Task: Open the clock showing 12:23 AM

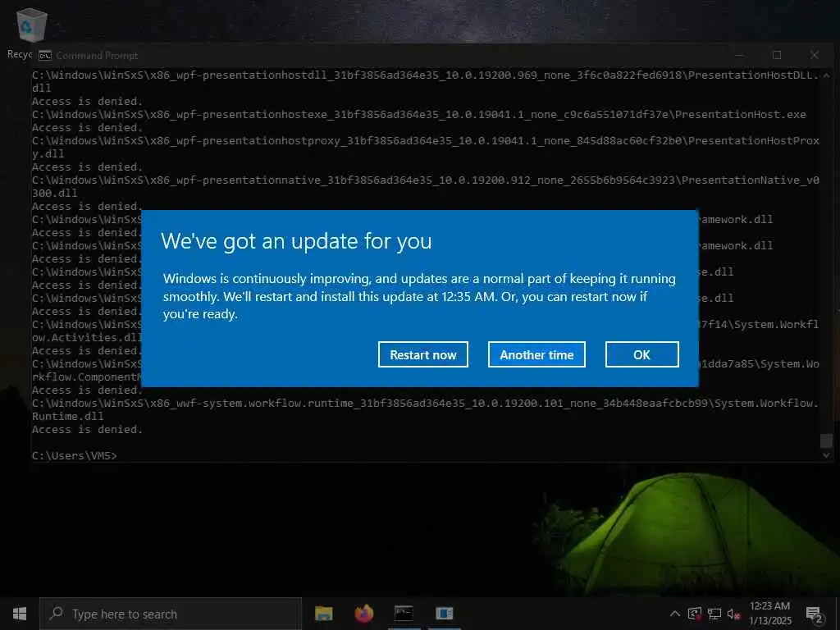Action: click(769, 614)
